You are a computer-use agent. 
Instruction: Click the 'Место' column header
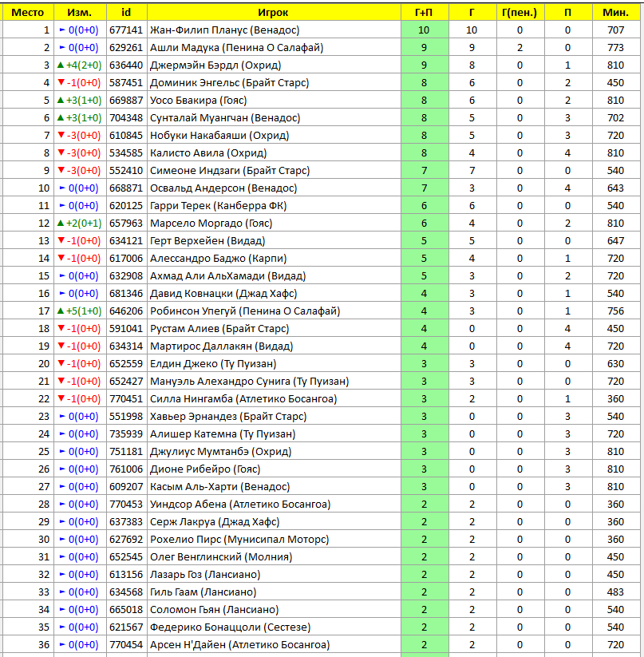pos(28,13)
